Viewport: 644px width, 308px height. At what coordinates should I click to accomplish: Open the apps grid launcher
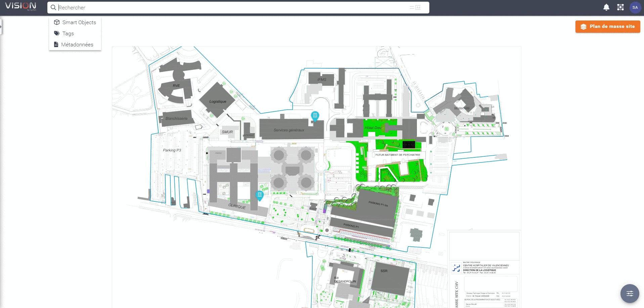click(620, 7)
